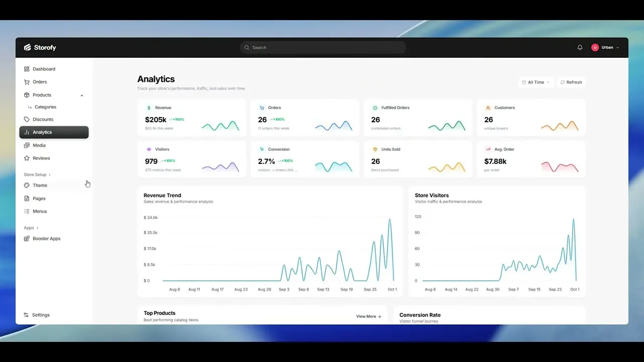Click the tag icon for Discounts in sidebar

tap(27, 119)
